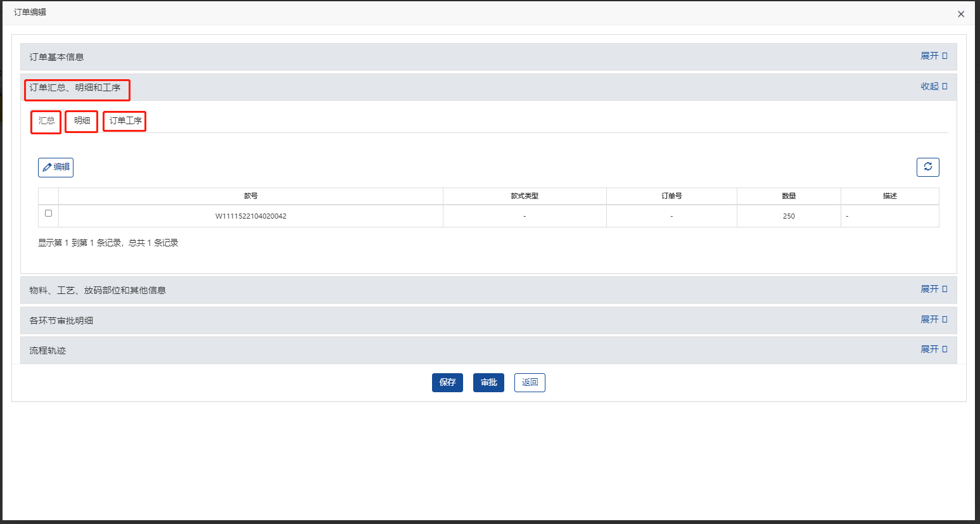This screenshot has height=524, width=980.
Task: Collapse the 订单汇总、明细和工序 section
Action: tap(933, 87)
